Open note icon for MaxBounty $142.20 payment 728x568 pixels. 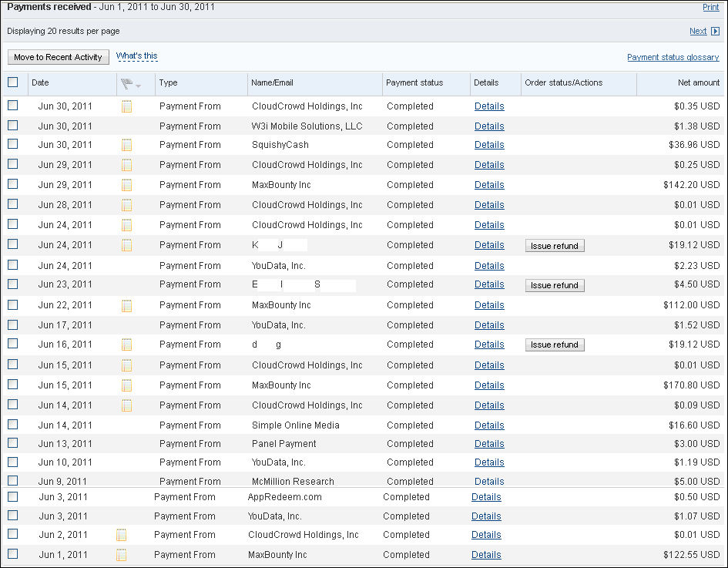tap(127, 185)
